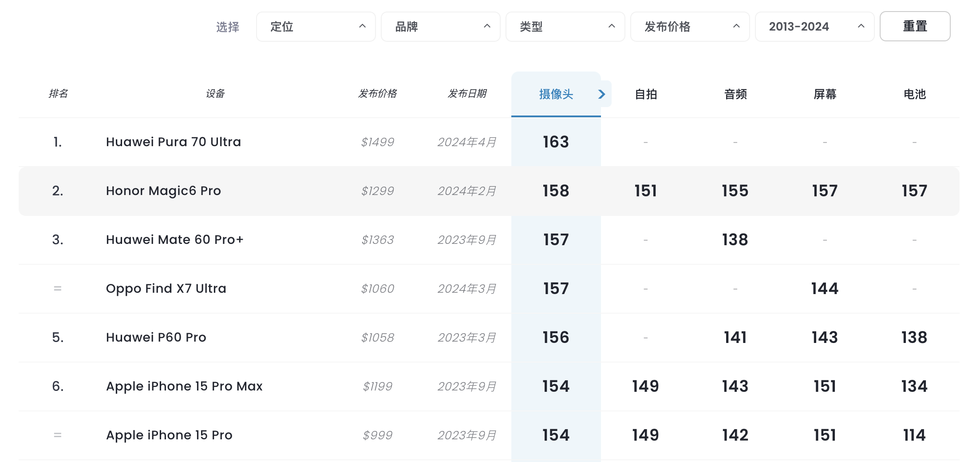Open the Huawei P60 Pro entry

pos(156,337)
